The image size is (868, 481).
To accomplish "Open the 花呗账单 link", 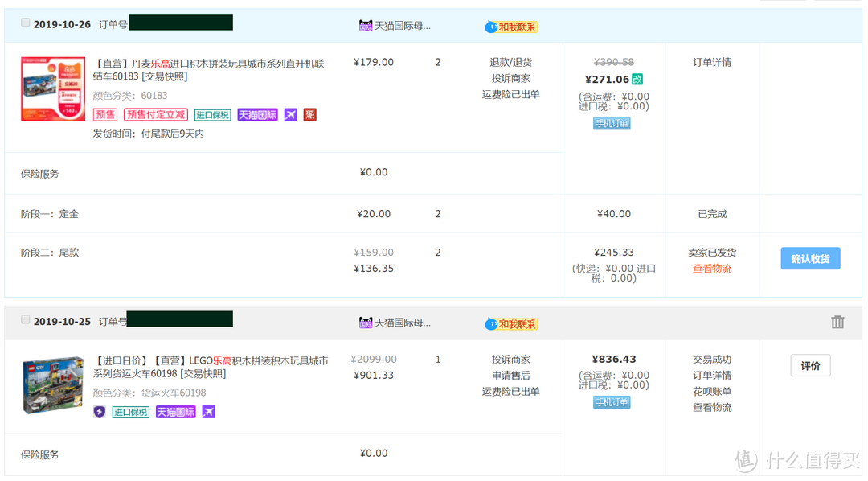I will point(712,391).
